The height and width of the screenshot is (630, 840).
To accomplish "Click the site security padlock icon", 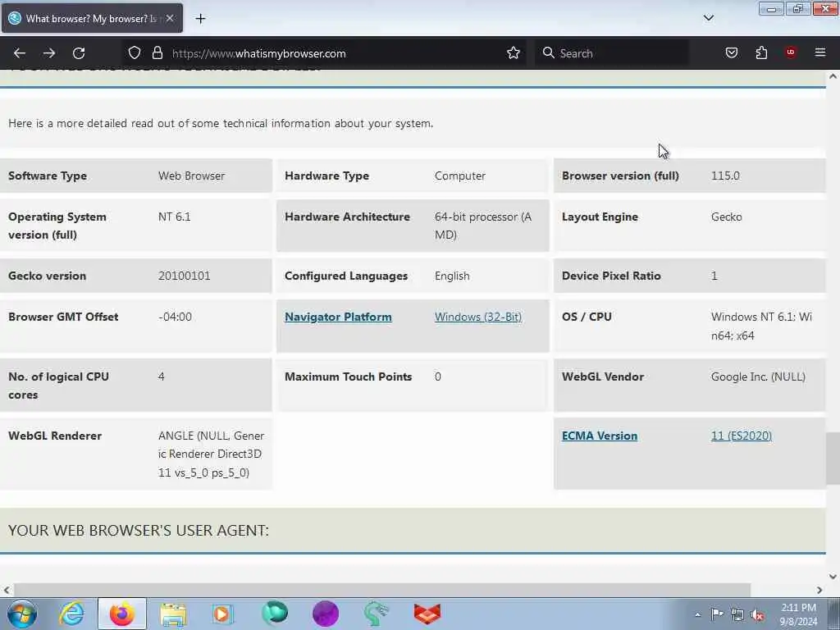I will (x=157, y=52).
